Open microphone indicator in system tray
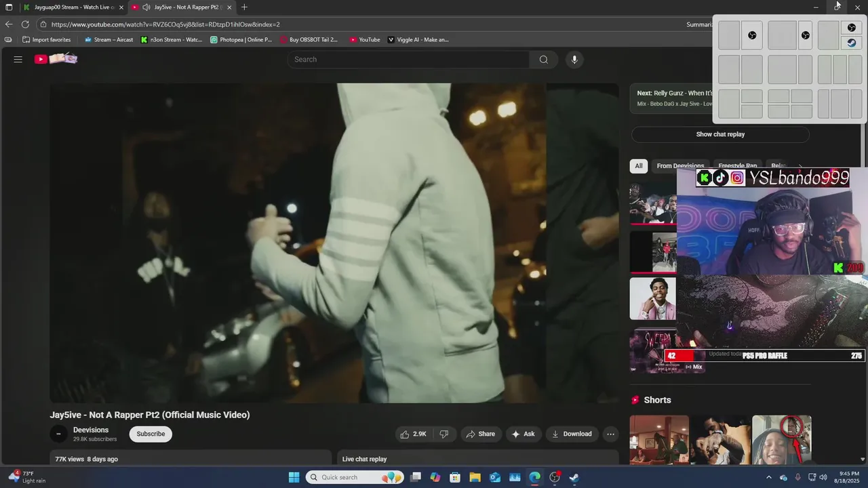This screenshot has width=868, height=488. [x=797, y=477]
